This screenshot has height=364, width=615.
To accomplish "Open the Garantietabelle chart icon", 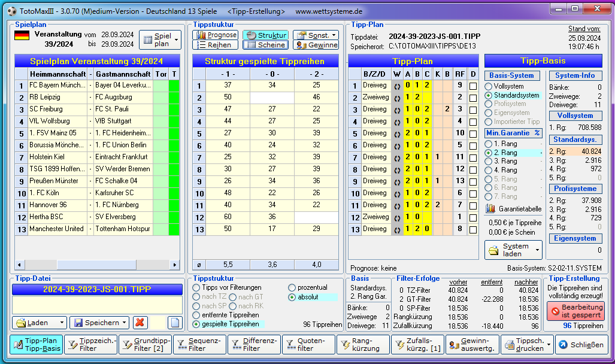I will 490,209.
